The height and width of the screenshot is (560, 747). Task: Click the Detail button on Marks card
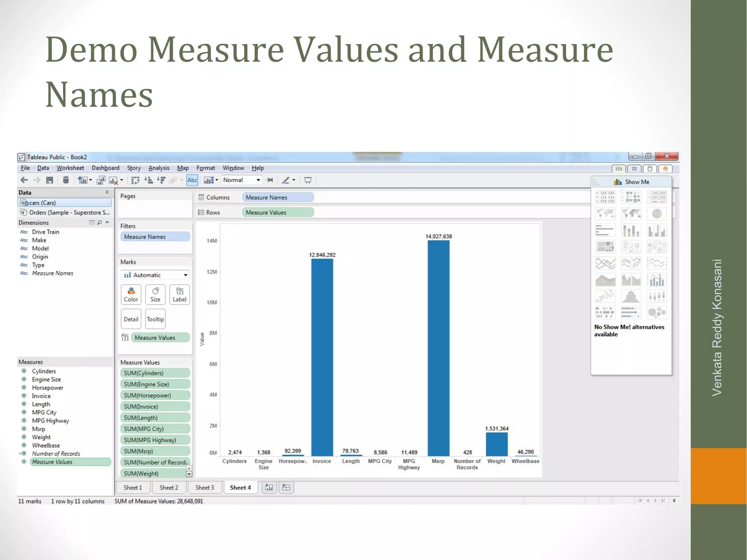(x=131, y=319)
